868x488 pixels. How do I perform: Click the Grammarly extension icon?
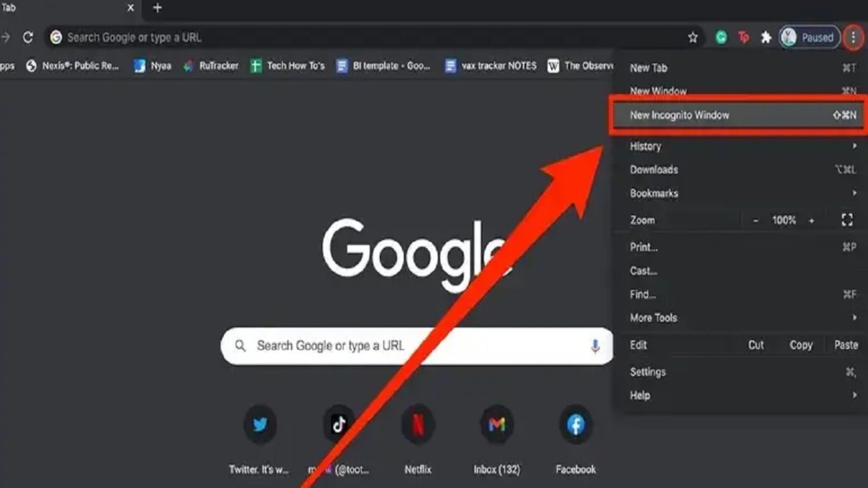point(721,37)
